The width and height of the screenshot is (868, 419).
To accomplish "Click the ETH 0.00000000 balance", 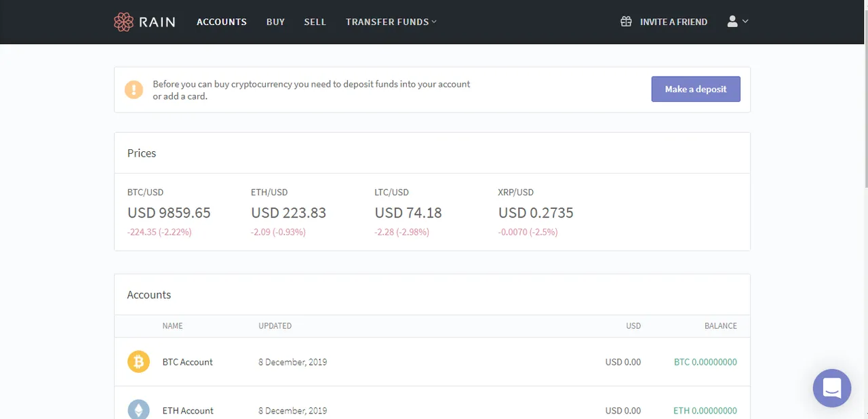I will tap(705, 410).
